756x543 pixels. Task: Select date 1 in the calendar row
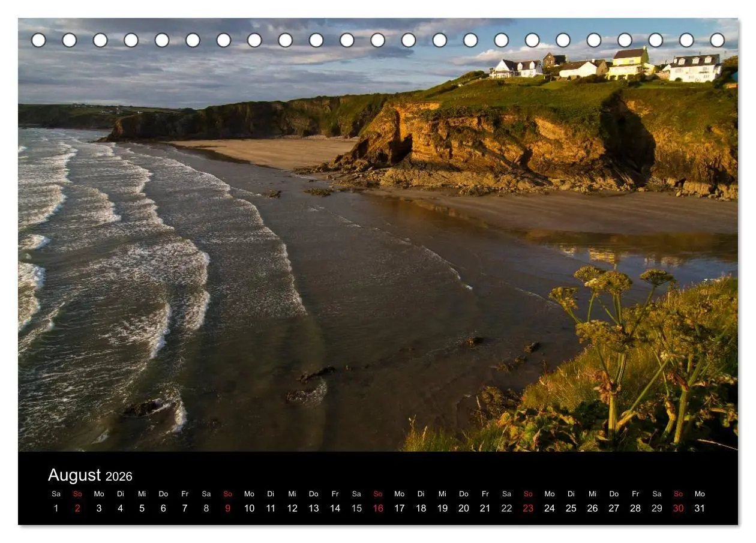pos(56,508)
